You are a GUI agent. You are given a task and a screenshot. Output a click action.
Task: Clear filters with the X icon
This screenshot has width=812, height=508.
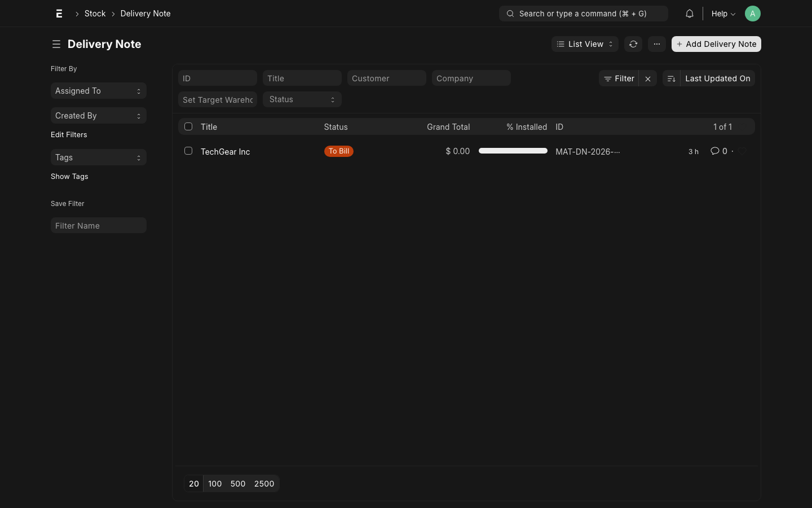[x=648, y=79]
